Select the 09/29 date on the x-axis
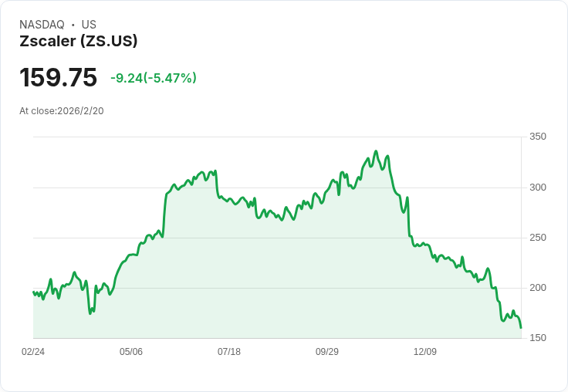This screenshot has width=568, height=392. 327,352
